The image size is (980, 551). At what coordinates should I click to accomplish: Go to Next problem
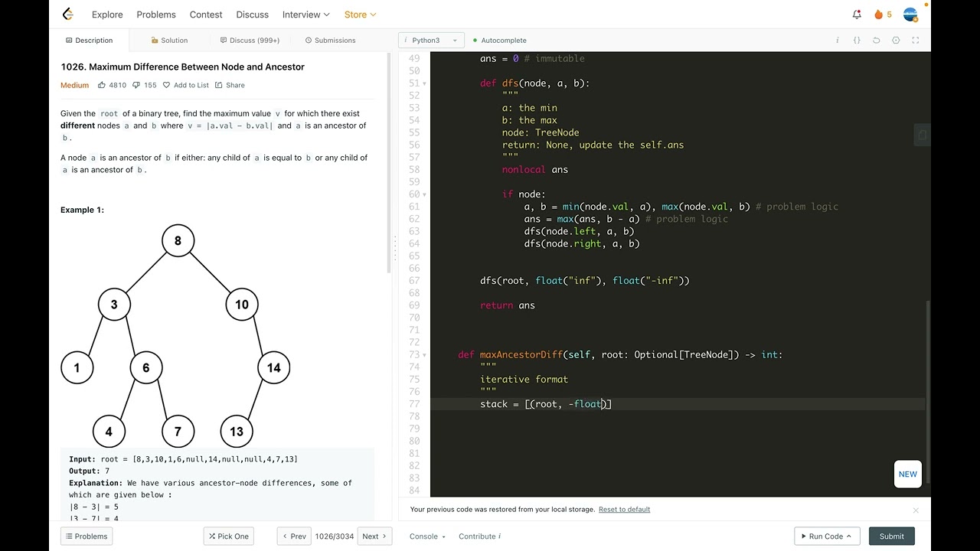[x=375, y=536]
